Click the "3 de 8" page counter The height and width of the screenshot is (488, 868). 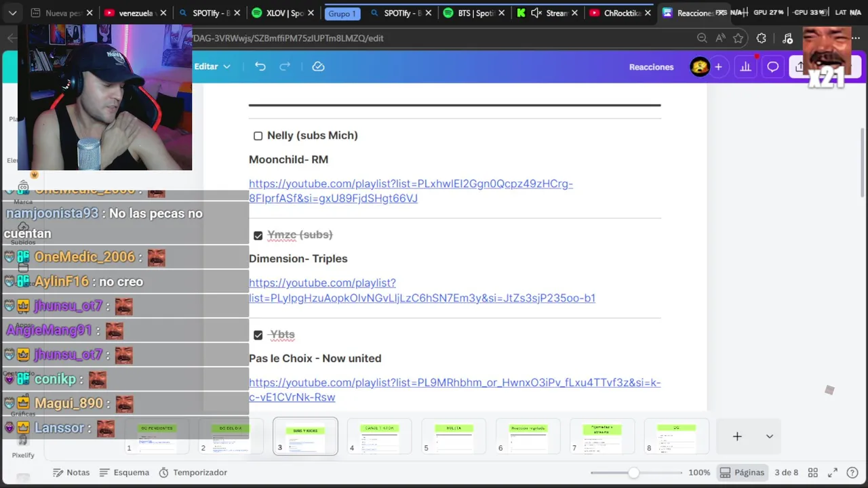pyautogui.click(x=786, y=472)
